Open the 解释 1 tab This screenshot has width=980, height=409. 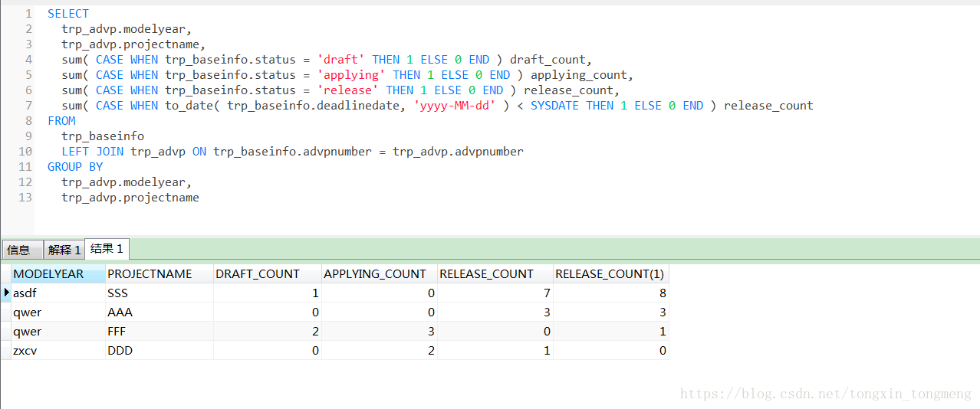(64, 250)
